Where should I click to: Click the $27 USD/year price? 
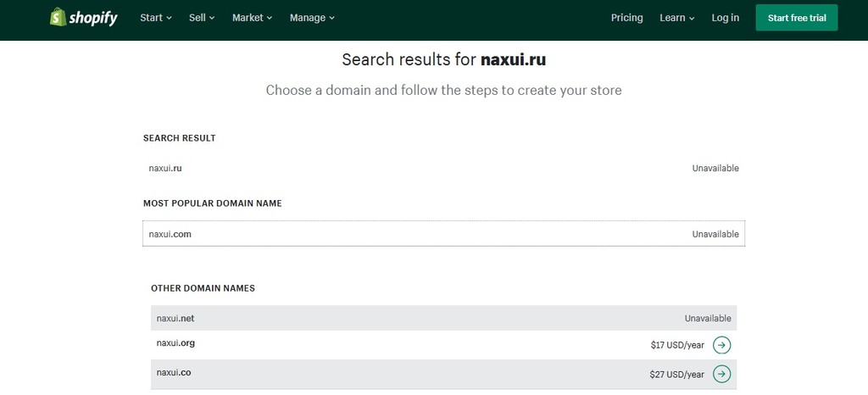(x=677, y=375)
